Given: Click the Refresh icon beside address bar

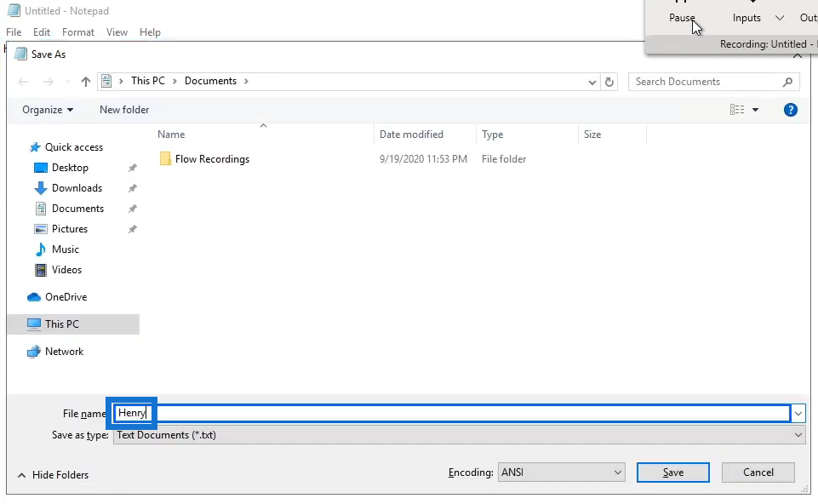Looking at the screenshot, I should tap(609, 82).
